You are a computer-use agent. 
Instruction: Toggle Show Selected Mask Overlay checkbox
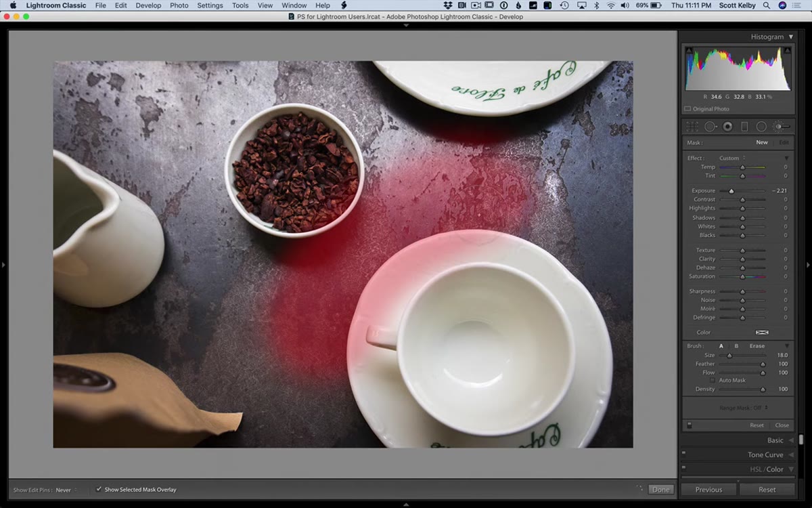(99, 489)
